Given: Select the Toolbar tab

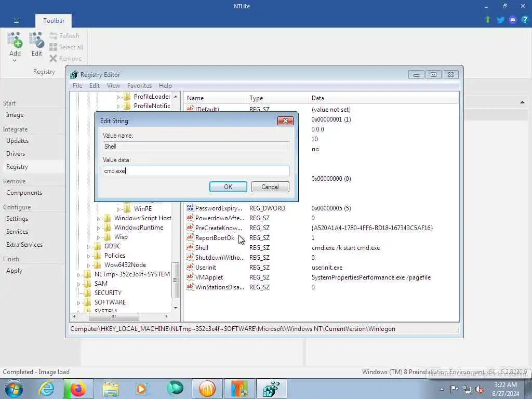Looking at the screenshot, I should pyautogui.click(x=54, y=21).
